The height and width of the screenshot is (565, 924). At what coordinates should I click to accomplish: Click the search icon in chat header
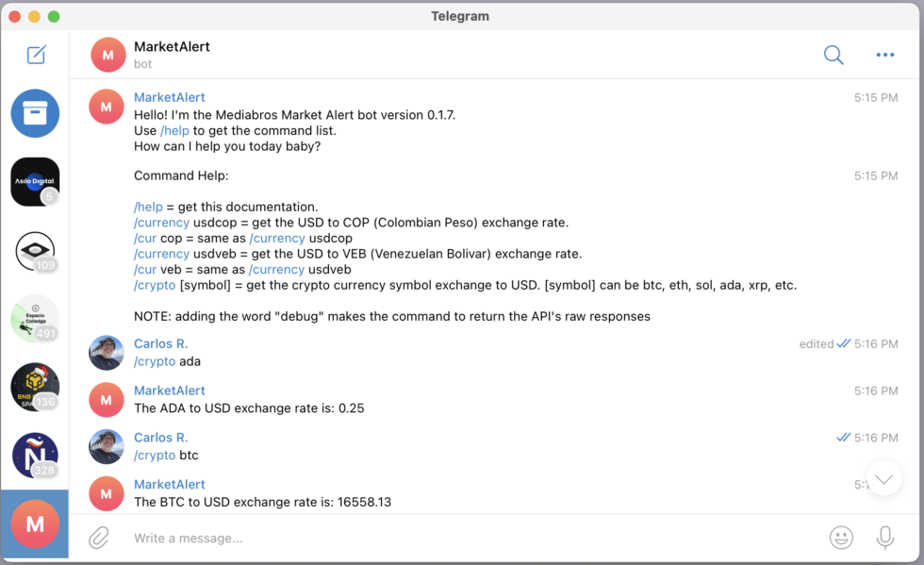[833, 55]
